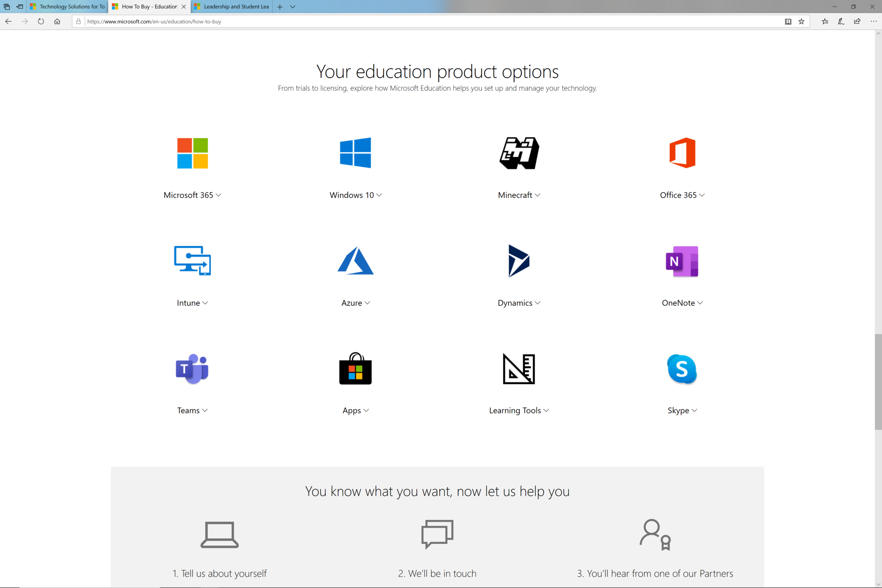
Task: Expand the Windows 10 options
Action: 356,195
